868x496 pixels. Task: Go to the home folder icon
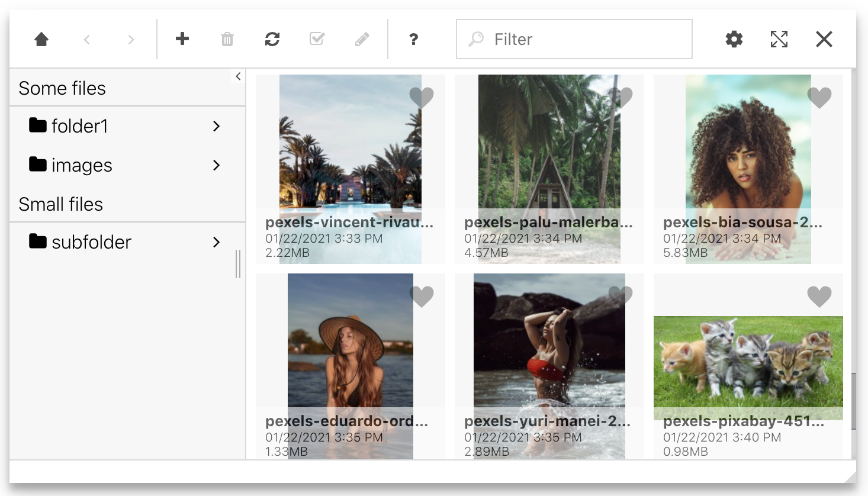[x=41, y=39]
